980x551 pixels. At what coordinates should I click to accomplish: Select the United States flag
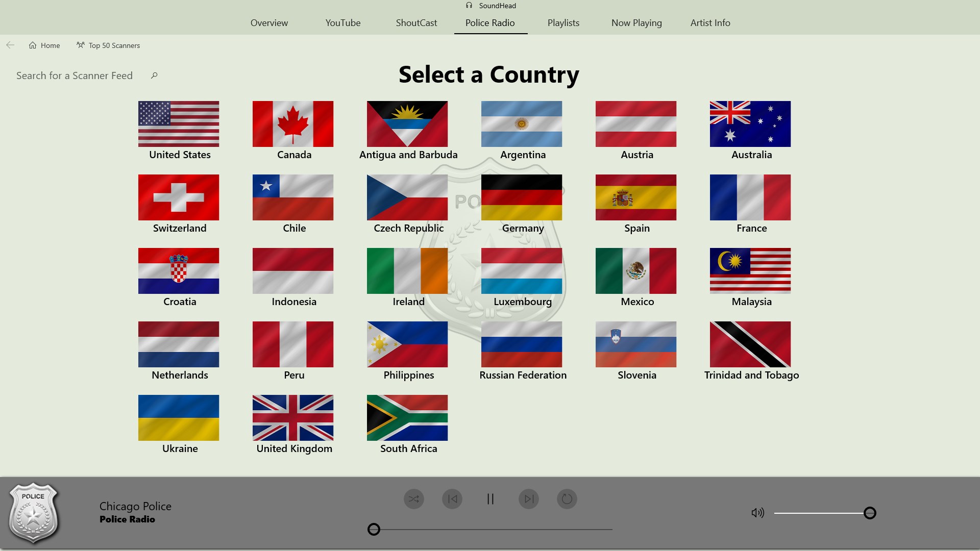click(x=179, y=124)
